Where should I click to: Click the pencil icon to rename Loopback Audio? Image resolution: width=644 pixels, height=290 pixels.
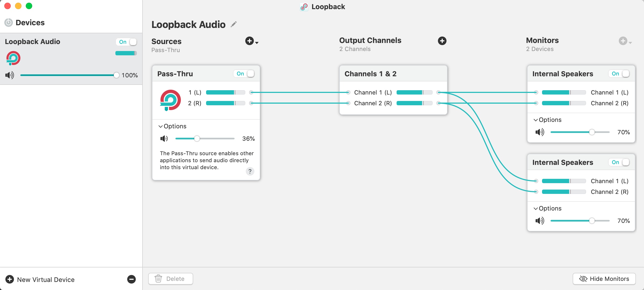click(x=234, y=24)
